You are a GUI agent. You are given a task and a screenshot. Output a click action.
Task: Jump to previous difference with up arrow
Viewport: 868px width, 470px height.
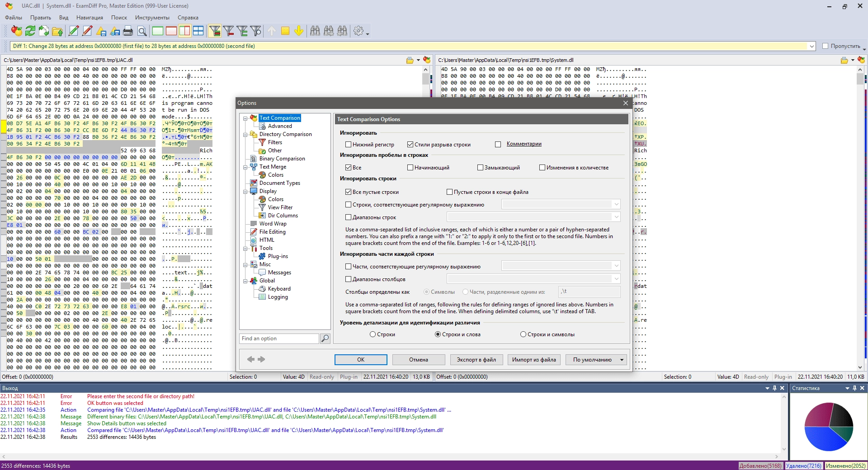click(x=272, y=31)
